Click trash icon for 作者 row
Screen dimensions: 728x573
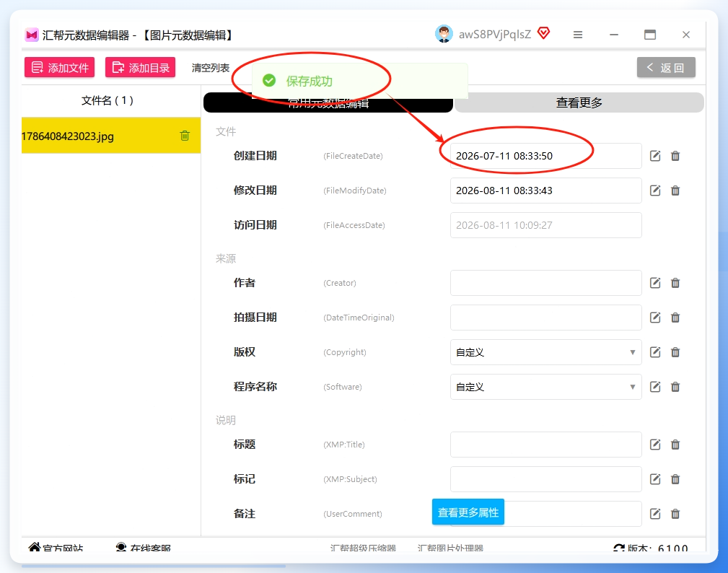click(x=675, y=283)
